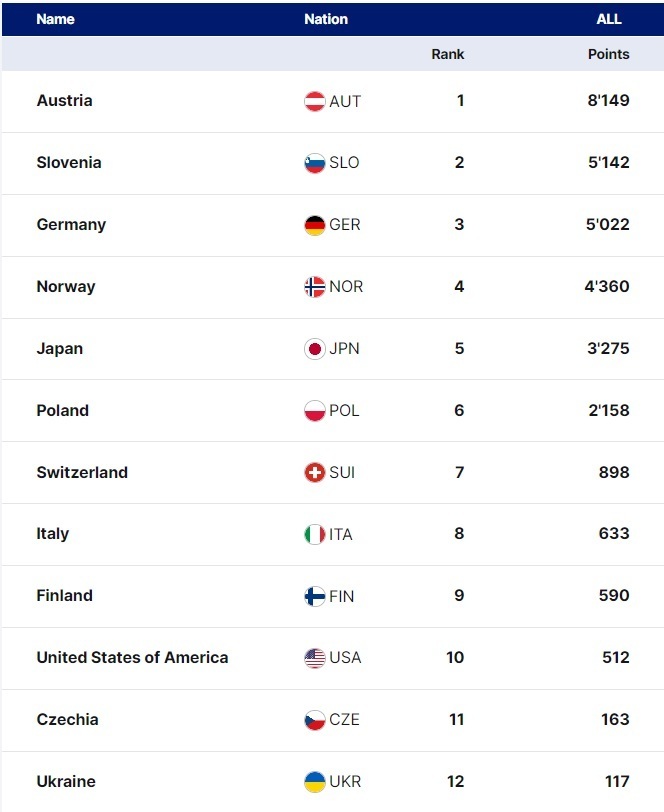Image resolution: width=664 pixels, height=812 pixels.
Task: Select the Nation column header
Action: 326,19
